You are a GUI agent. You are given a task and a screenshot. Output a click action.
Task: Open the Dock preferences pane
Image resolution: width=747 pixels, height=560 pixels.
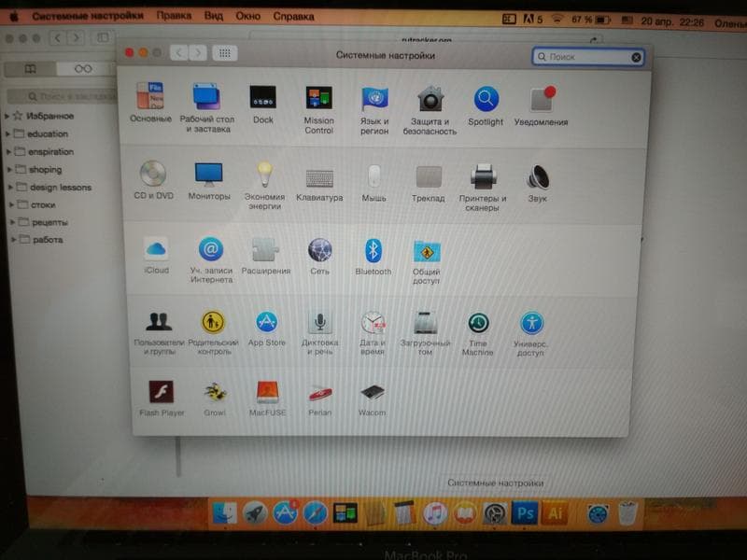coord(263,104)
